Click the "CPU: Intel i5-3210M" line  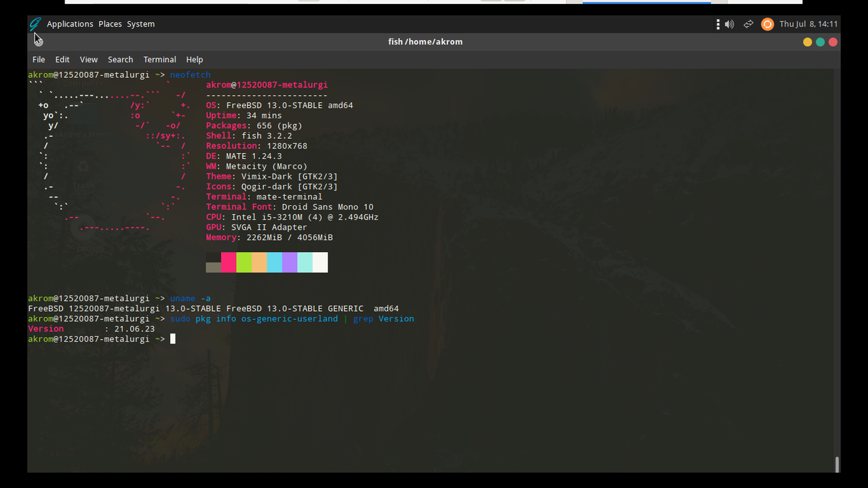click(x=292, y=217)
